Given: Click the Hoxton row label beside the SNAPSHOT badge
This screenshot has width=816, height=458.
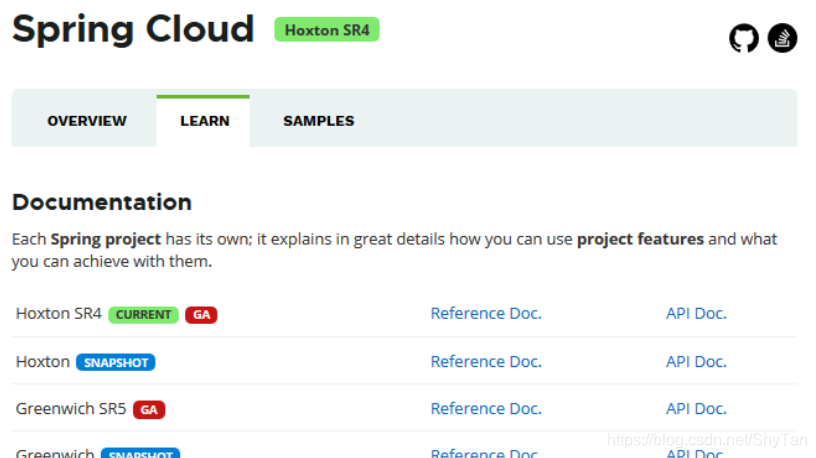Looking at the screenshot, I should point(43,361).
